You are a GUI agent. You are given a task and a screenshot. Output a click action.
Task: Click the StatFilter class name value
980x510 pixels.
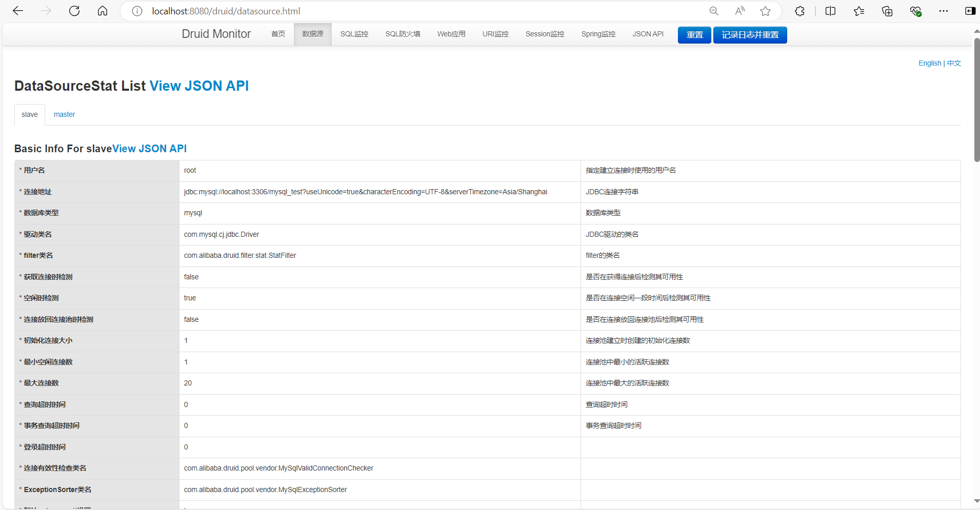[240, 255]
